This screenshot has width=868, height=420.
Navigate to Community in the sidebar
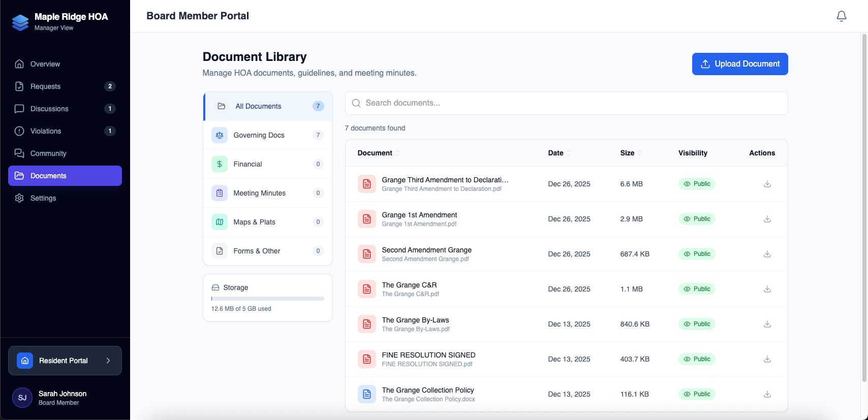tap(65, 153)
